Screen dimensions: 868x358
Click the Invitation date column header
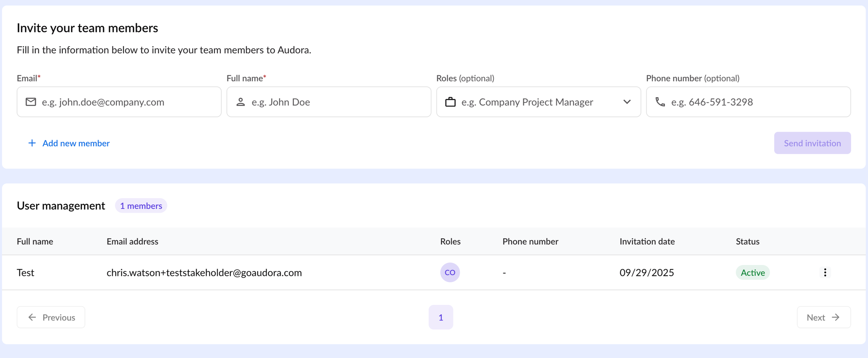647,241
